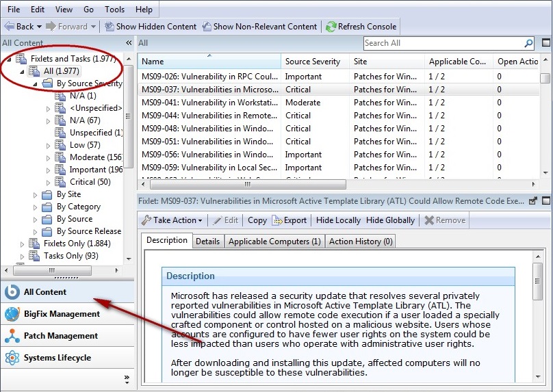Click Show Non-Relevant Content icon

(x=207, y=27)
